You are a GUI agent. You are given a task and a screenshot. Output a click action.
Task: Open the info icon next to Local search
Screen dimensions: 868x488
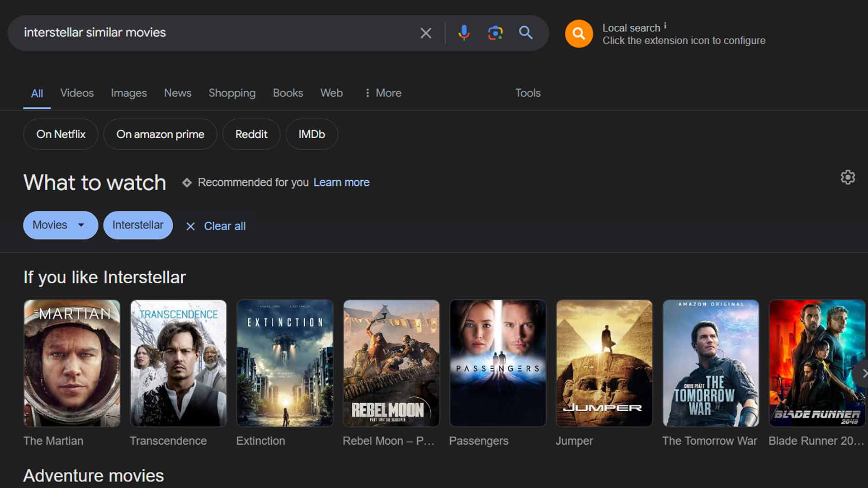pos(665,26)
